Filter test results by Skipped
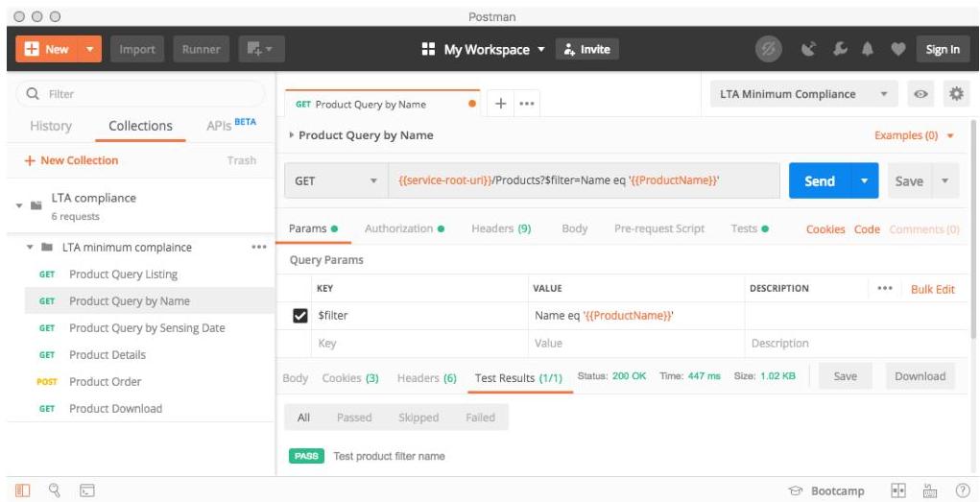980x502 pixels. [418, 418]
